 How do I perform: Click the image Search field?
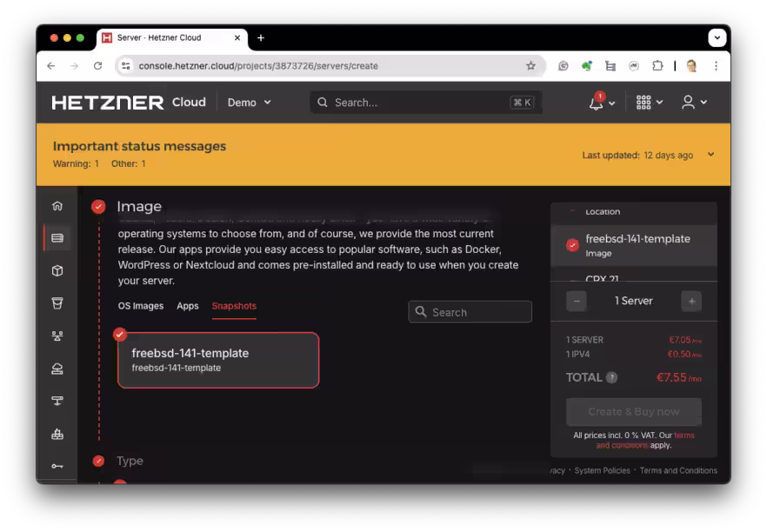click(x=470, y=311)
